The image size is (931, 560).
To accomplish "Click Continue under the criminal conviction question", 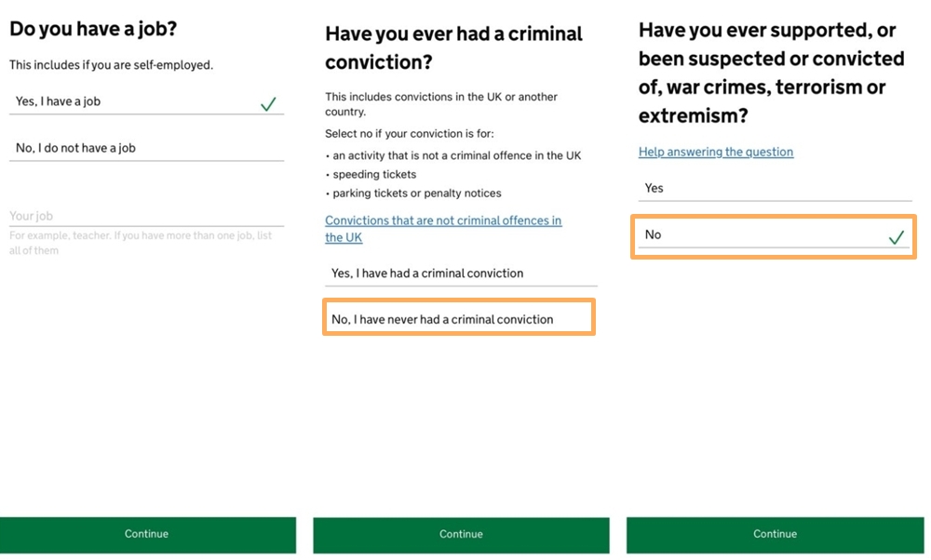I will click(x=461, y=535).
